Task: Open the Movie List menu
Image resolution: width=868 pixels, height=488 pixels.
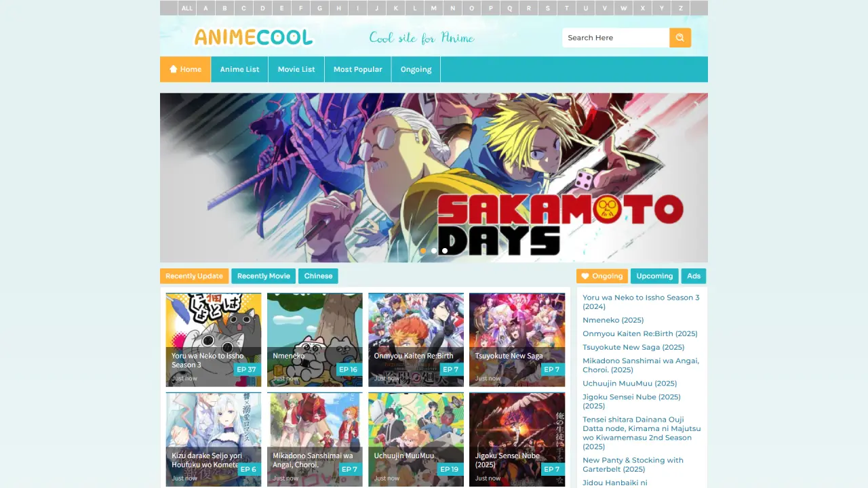Action: point(296,69)
